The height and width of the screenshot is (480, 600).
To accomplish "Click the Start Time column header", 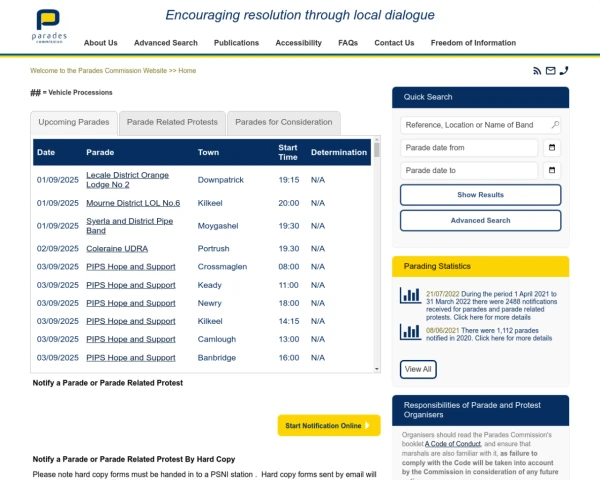I will click(x=288, y=152).
